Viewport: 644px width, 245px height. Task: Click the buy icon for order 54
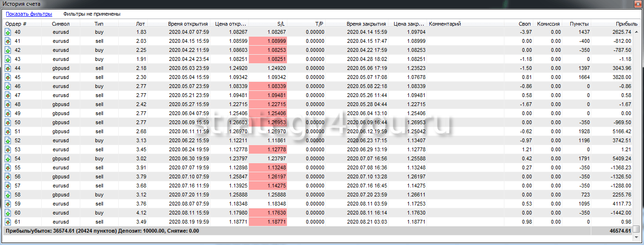click(x=8, y=158)
